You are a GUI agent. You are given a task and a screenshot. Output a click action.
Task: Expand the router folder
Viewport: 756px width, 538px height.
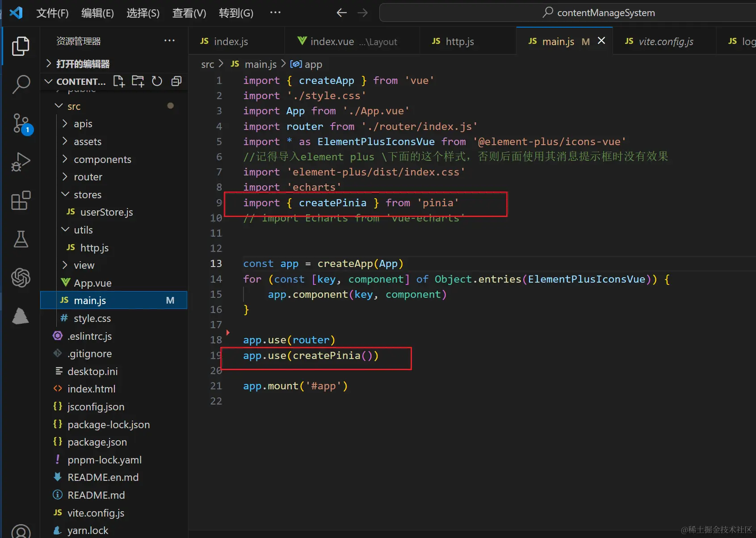65,177
